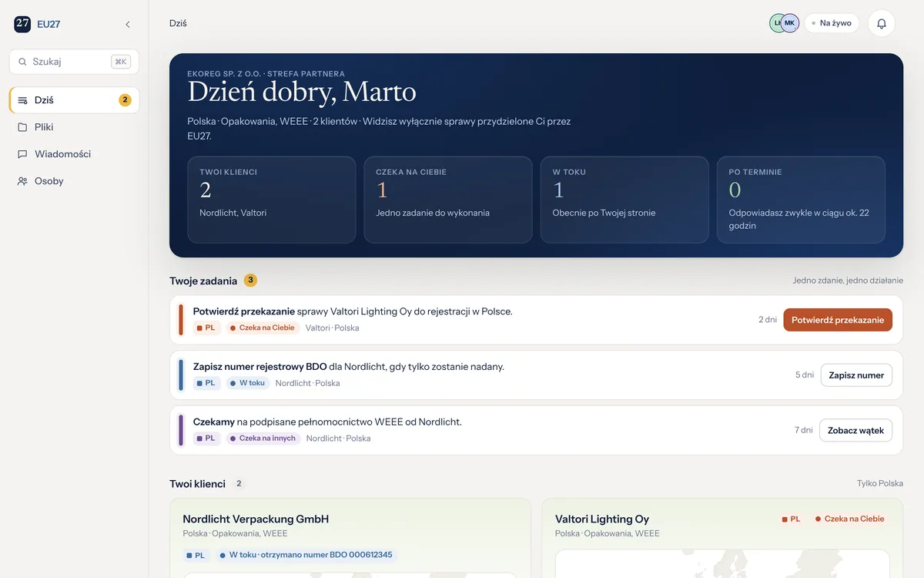The width and height of the screenshot is (924, 578).
Task: Open the Zapisz numer rejestrowy BDO task text
Action: tap(349, 367)
